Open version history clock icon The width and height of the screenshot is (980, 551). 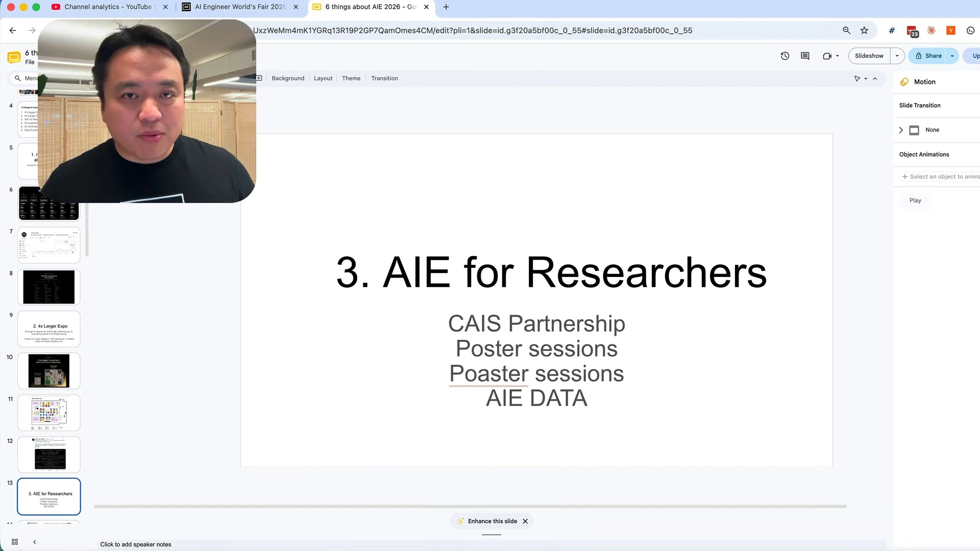[785, 56]
